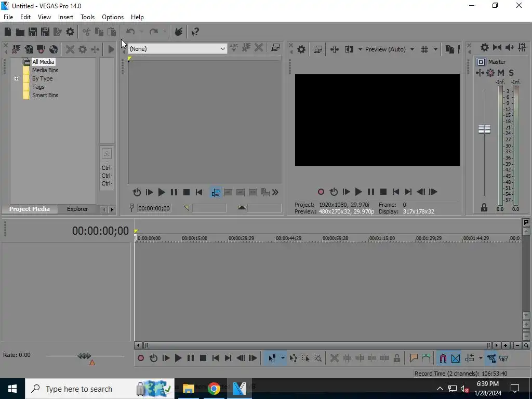532x399 pixels.
Task: Open video output FX icon in preview
Action: pyautogui.click(x=335, y=49)
